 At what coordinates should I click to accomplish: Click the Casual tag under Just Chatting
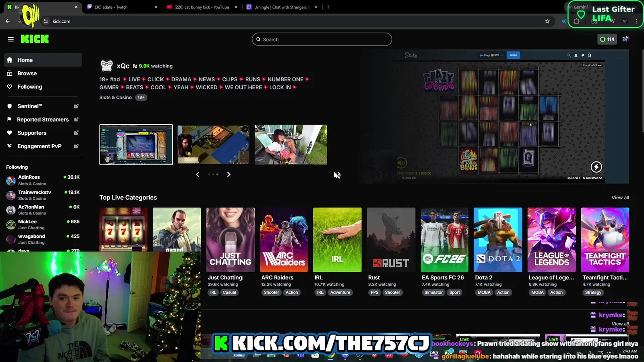(229, 292)
